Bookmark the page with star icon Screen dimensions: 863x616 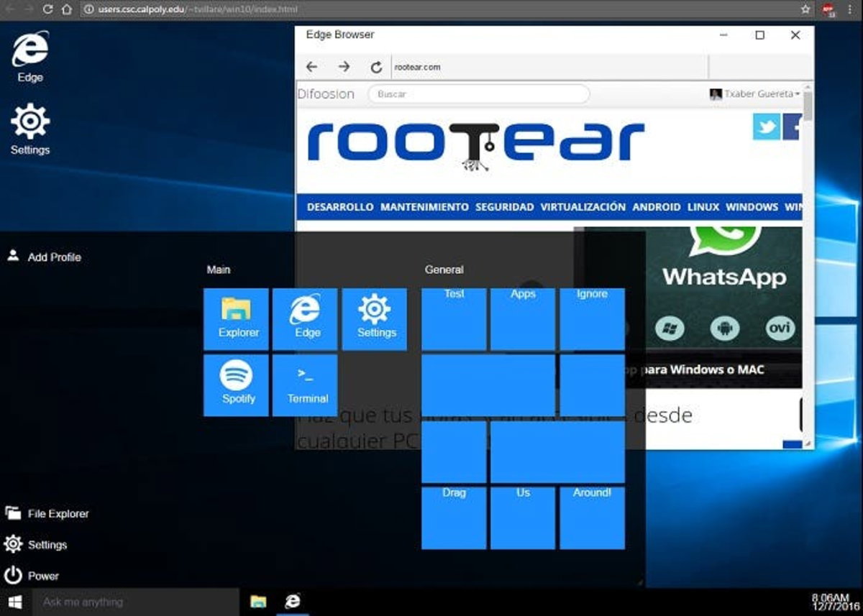point(805,9)
